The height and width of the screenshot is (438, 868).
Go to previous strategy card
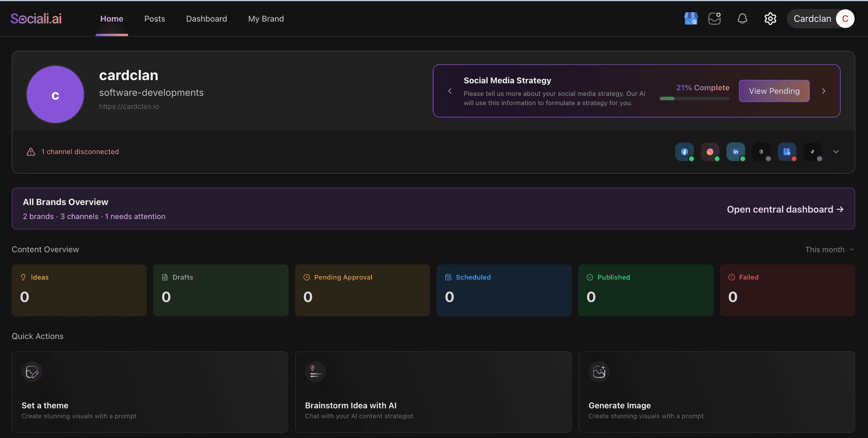point(450,91)
